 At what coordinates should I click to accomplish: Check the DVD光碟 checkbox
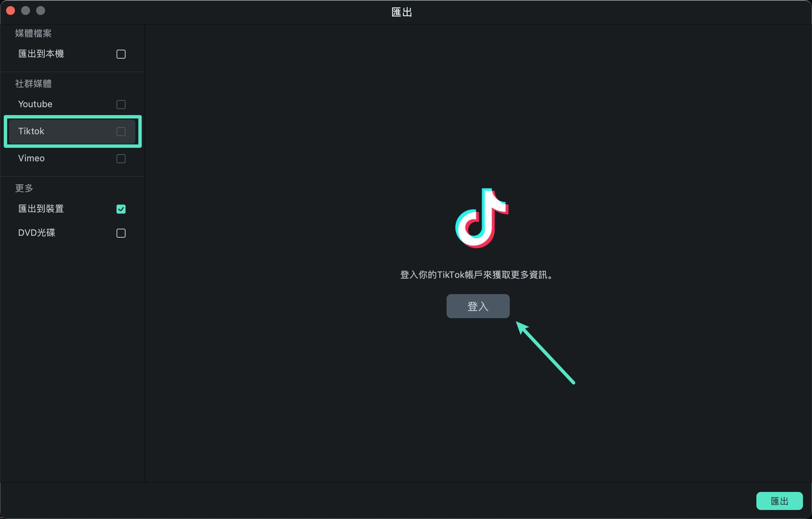121,233
